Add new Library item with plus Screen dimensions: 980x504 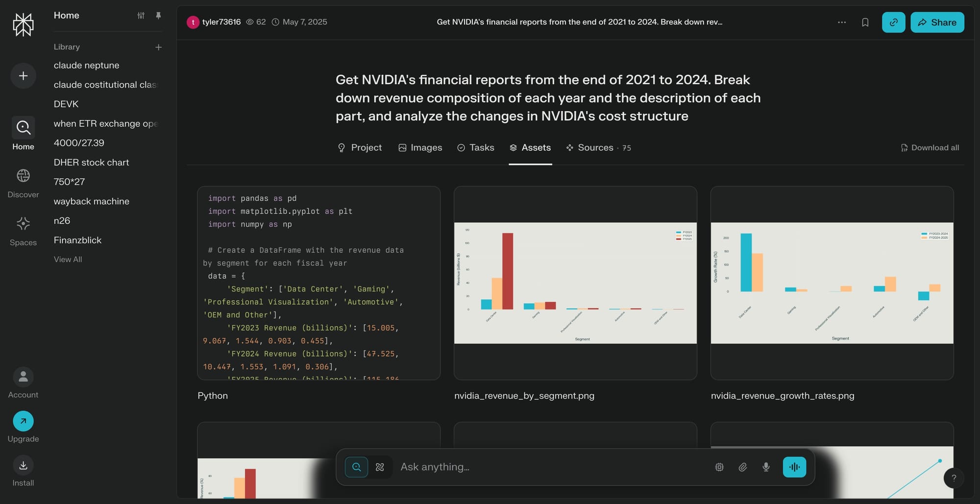(x=158, y=47)
